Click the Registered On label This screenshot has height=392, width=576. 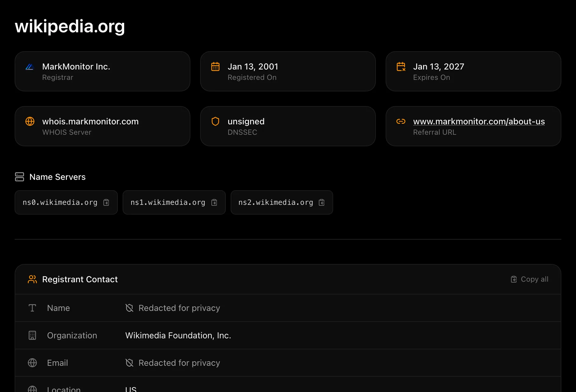pos(252,77)
